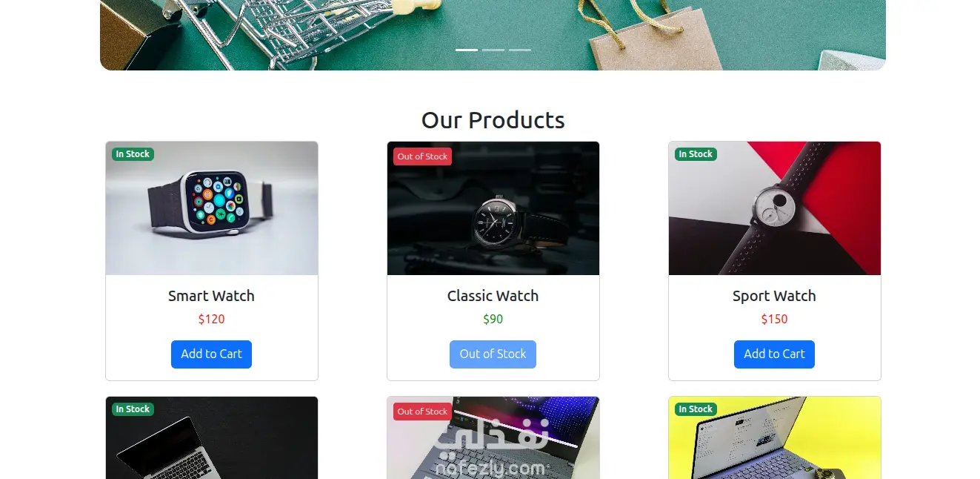The width and height of the screenshot is (980, 479).
Task: Click the Out of Stock badge on Classic Watch
Action: 422,156
